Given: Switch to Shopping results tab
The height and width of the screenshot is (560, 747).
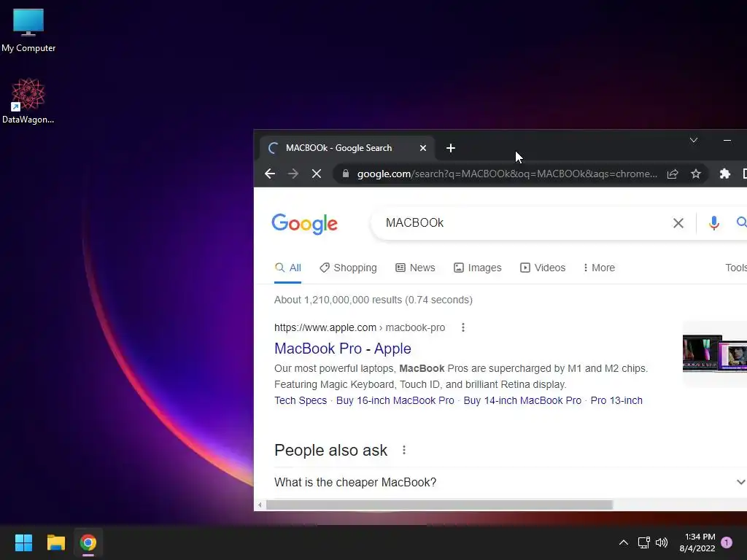Looking at the screenshot, I should point(348,268).
